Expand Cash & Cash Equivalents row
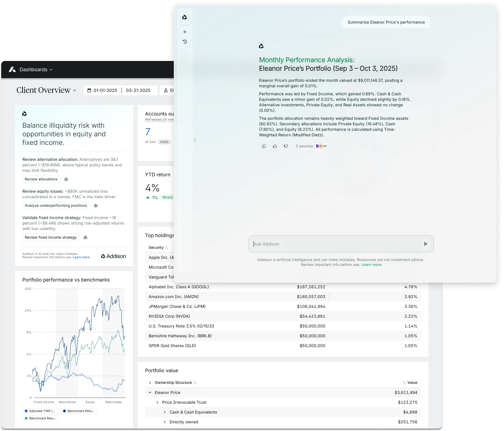Viewport: 504px width, 431px height. point(165,412)
